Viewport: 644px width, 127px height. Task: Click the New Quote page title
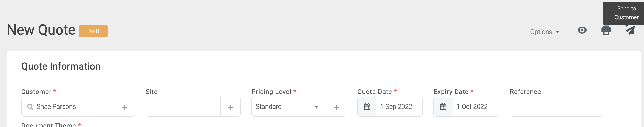pyautogui.click(x=41, y=30)
